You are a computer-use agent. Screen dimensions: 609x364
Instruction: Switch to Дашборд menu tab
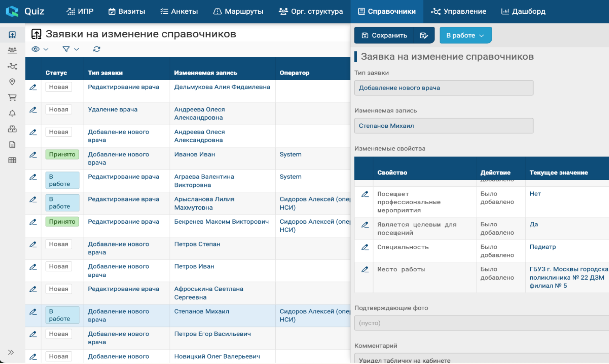pyautogui.click(x=523, y=11)
